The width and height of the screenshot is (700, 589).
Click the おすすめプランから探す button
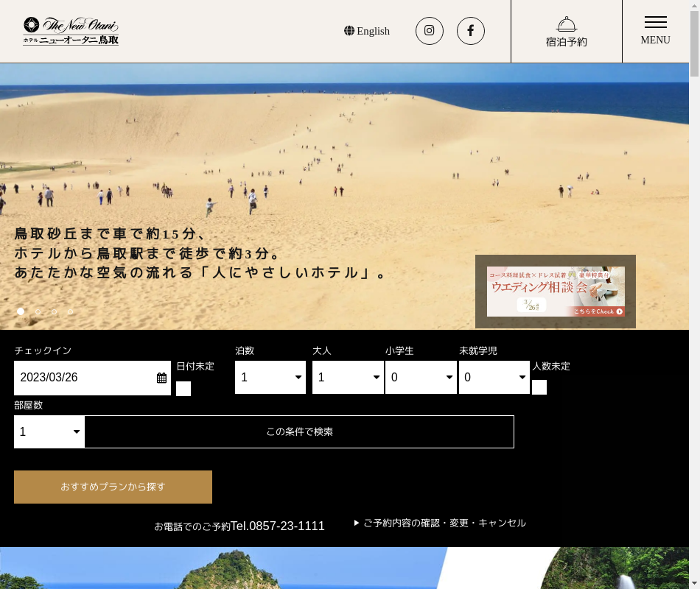click(113, 487)
